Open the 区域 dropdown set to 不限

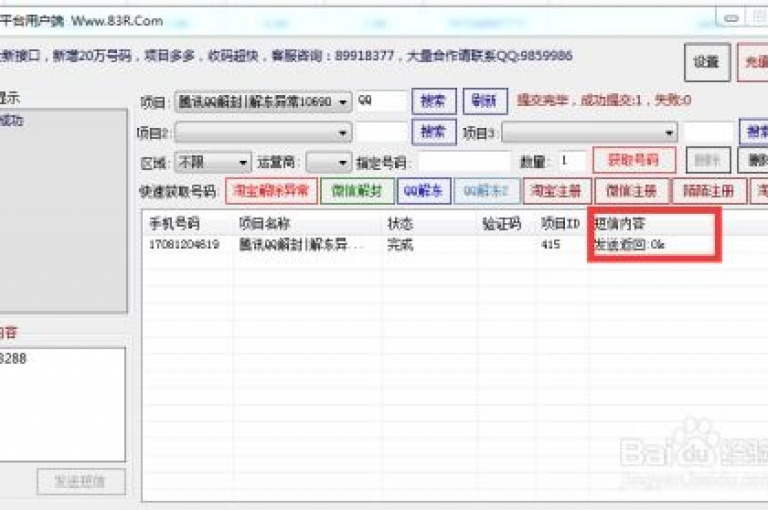click(x=213, y=162)
